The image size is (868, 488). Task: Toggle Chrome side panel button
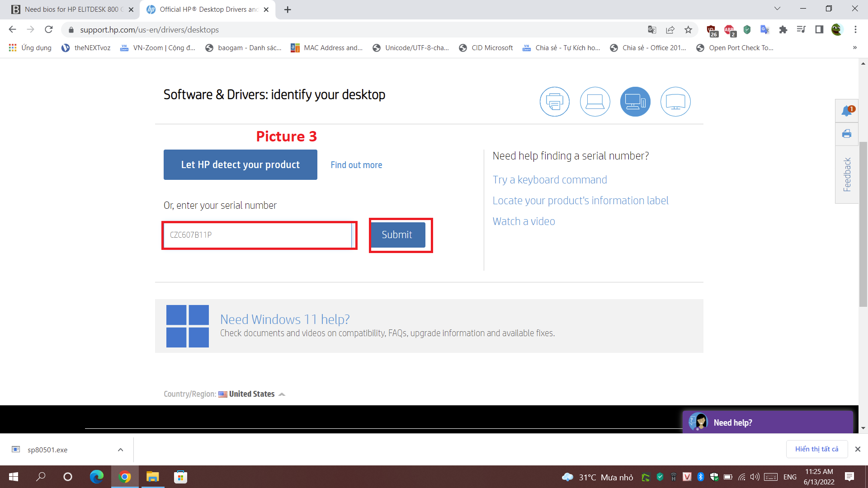click(819, 30)
